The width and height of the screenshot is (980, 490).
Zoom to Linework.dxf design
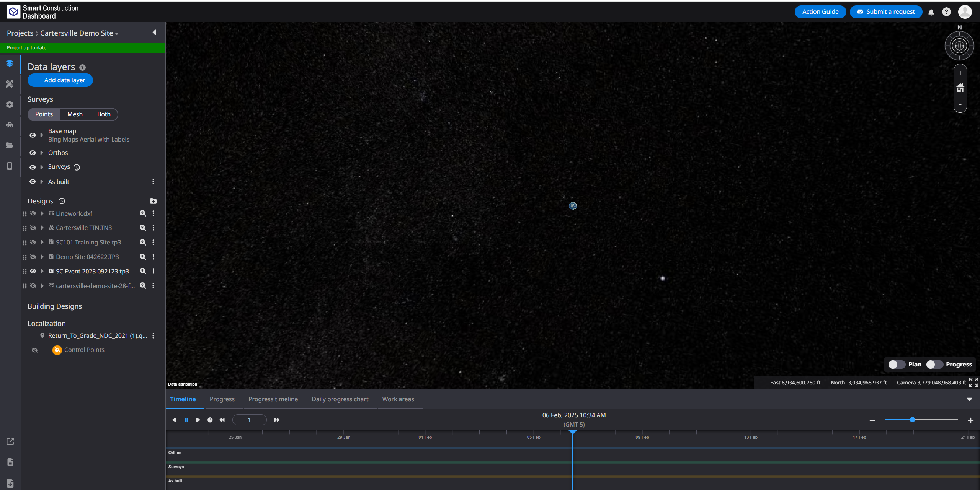(143, 213)
